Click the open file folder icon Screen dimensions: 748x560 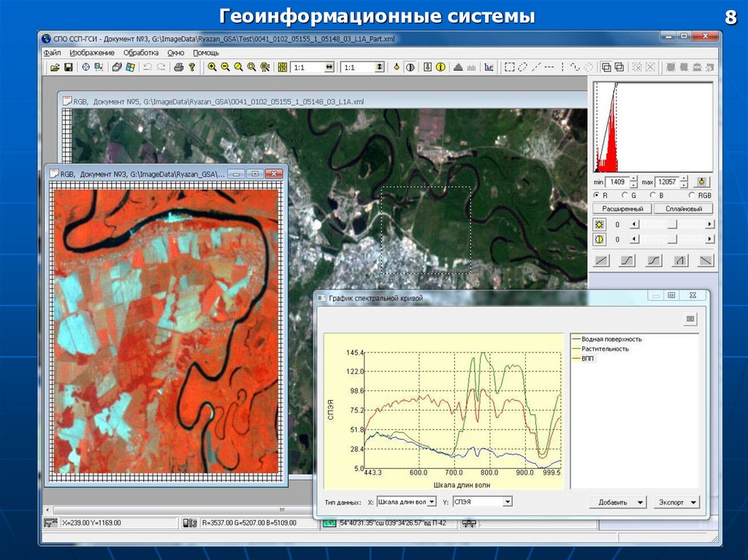(x=54, y=67)
